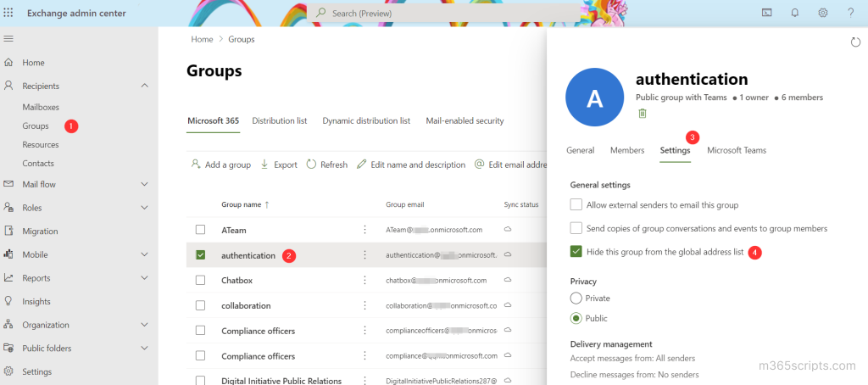Click the Insights lightbulb icon
This screenshot has height=385, width=868.
(8, 301)
